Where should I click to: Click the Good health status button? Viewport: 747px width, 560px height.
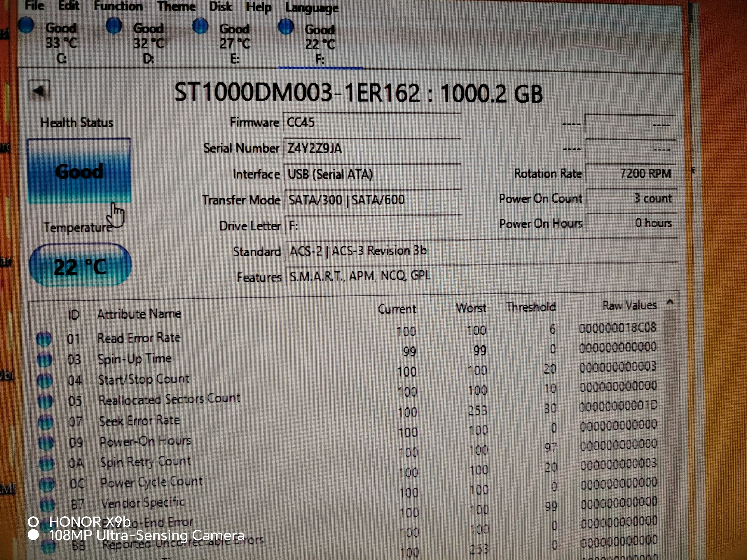(x=79, y=171)
